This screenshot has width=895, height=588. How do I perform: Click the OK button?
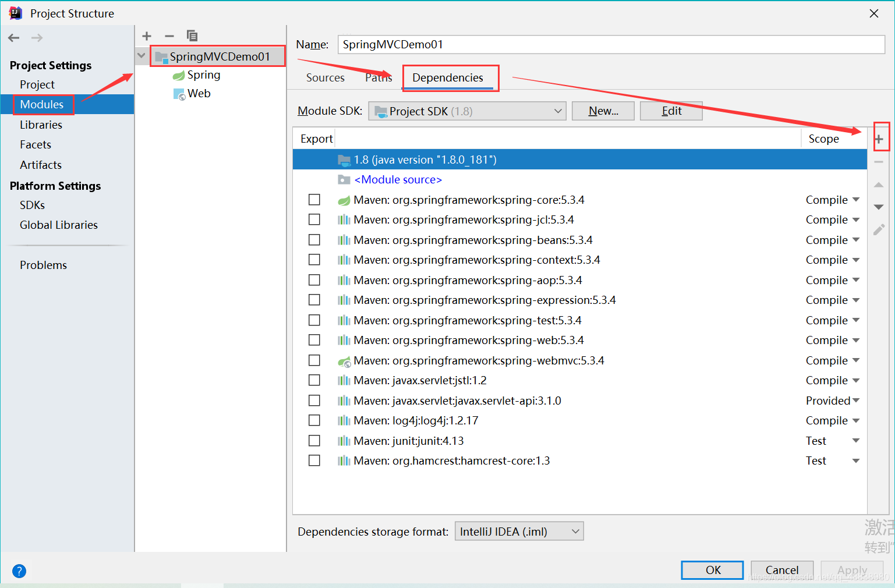click(713, 570)
